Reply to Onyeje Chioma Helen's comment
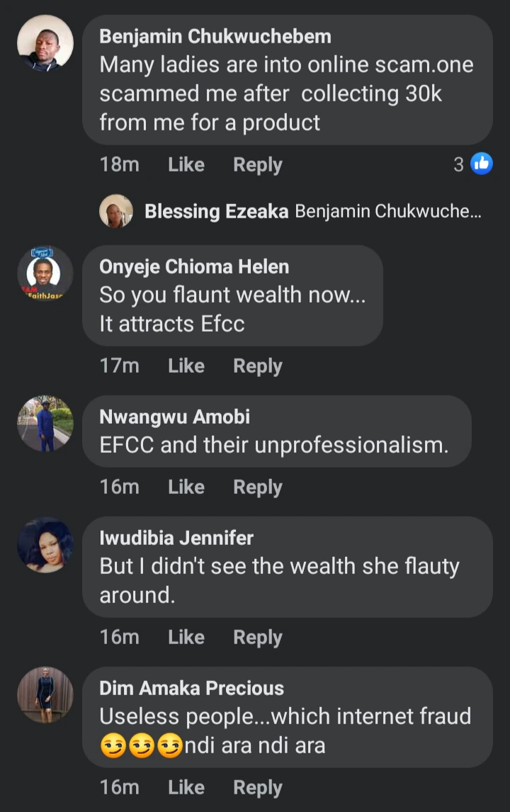Image resolution: width=510 pixels, height=812 pixels. pos(258,366)
